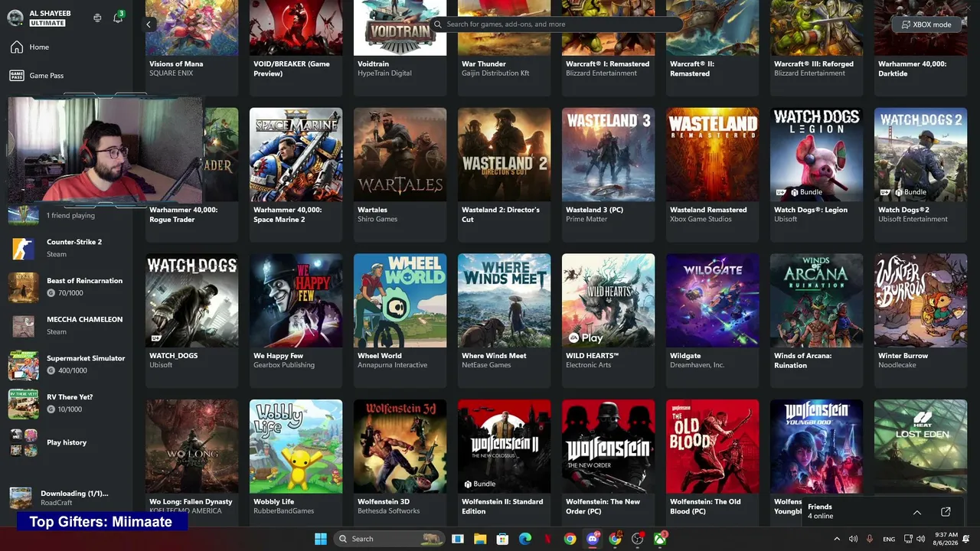Click the "Voidtrain" game title

click(373, 64)
